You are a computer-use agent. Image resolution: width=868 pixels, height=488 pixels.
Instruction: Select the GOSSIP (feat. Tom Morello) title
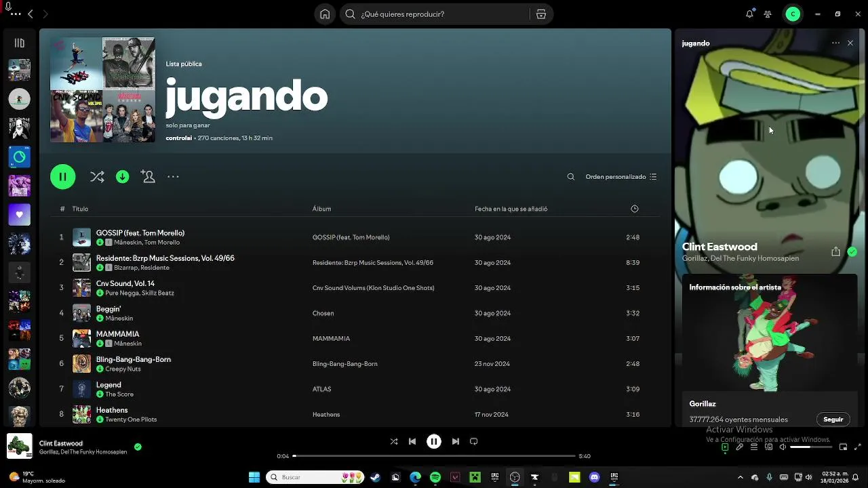point(140,233)
